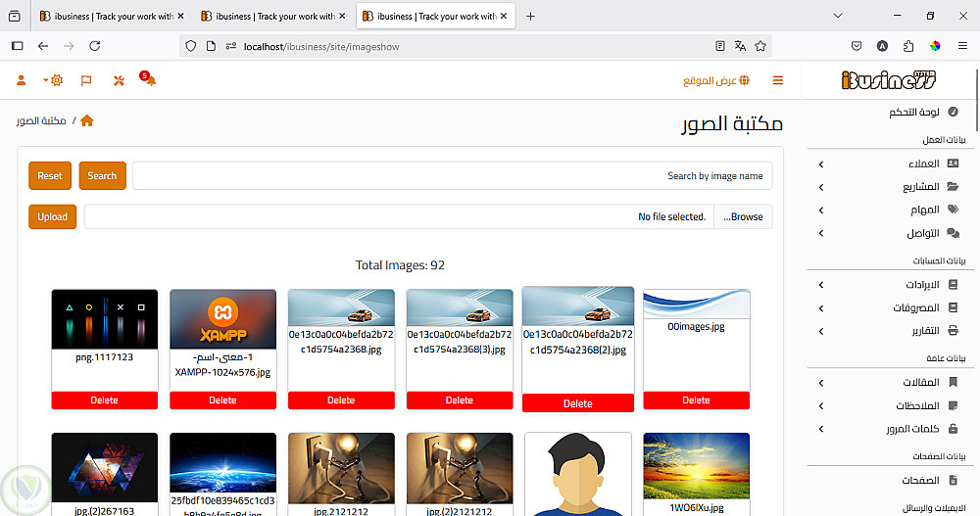Viewport: 980px width, 516px height.
Task: Open the 00images.jpg blue wave thumbnail
Action: 696,305
